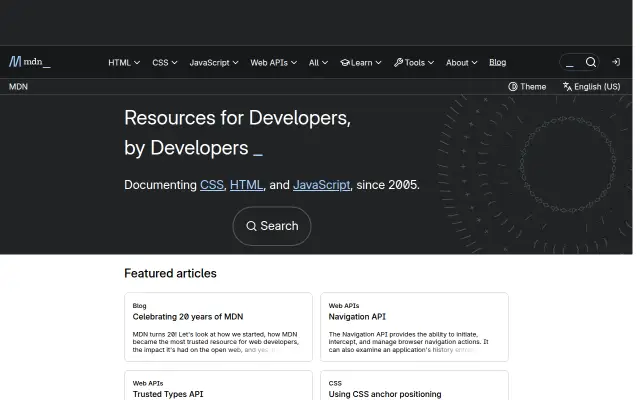Screen dimensions: 640x400
Task: Click the MDN breadcrumb link
Action: [x=18, y=87]
